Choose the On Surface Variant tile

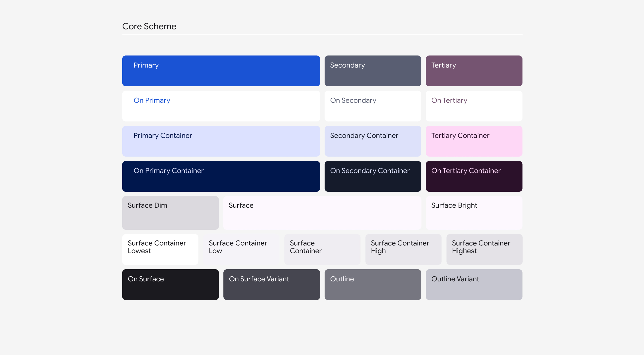pyautogui.click(x=272, y=284)
